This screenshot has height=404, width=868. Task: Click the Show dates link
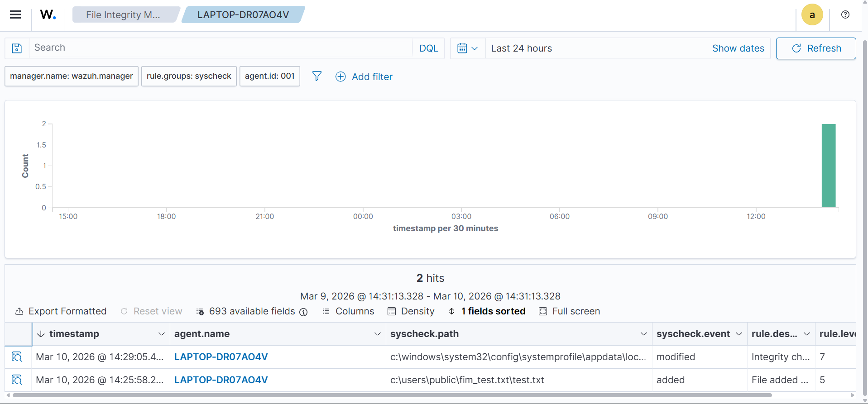tap(738, 48)
